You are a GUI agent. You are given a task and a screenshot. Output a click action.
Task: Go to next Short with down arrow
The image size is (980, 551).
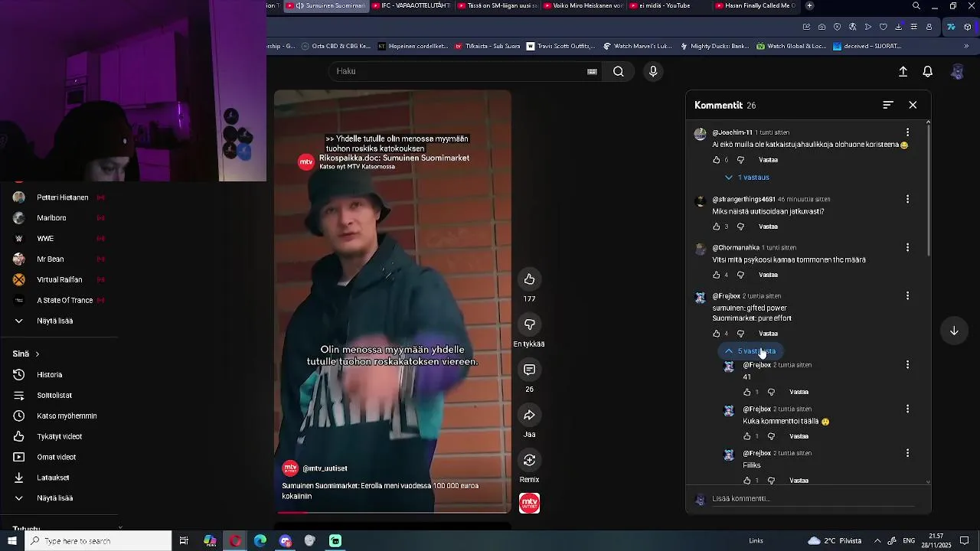point(954,331)
